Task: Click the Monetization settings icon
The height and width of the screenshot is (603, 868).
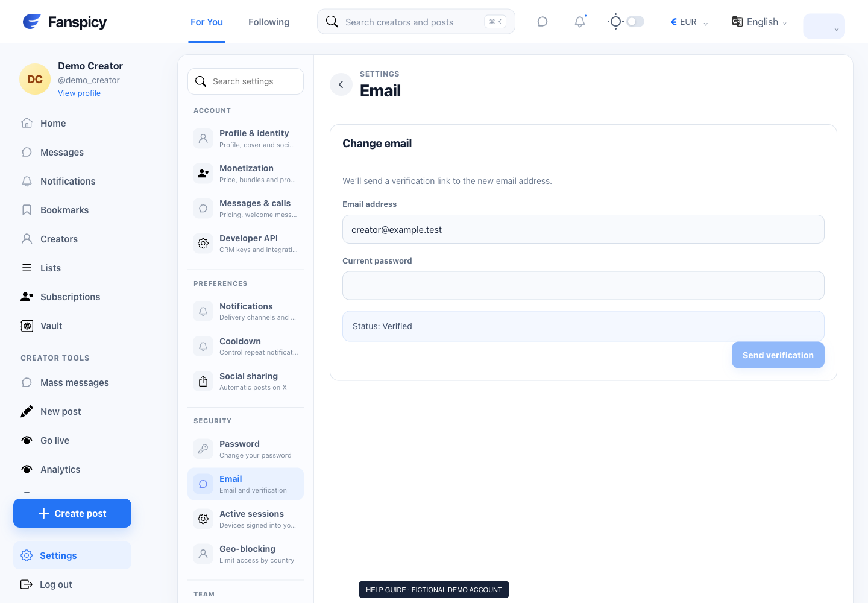Action: point(203,173)
